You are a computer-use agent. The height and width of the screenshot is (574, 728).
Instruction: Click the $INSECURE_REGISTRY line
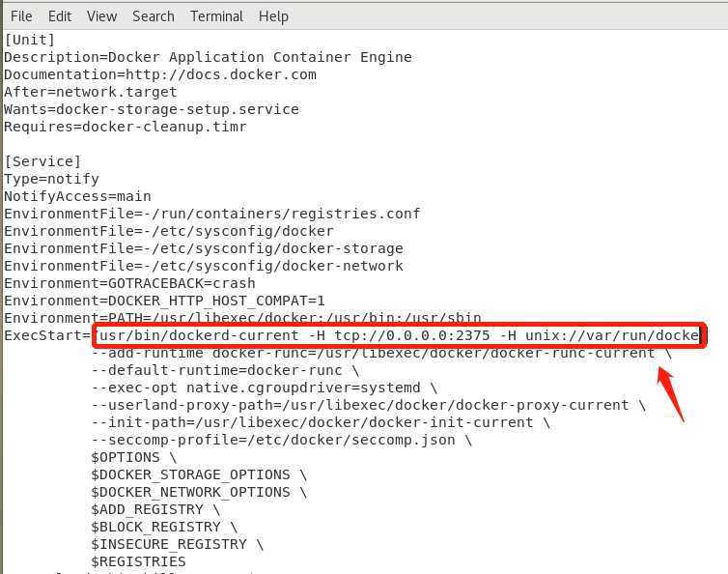(178, 544)
